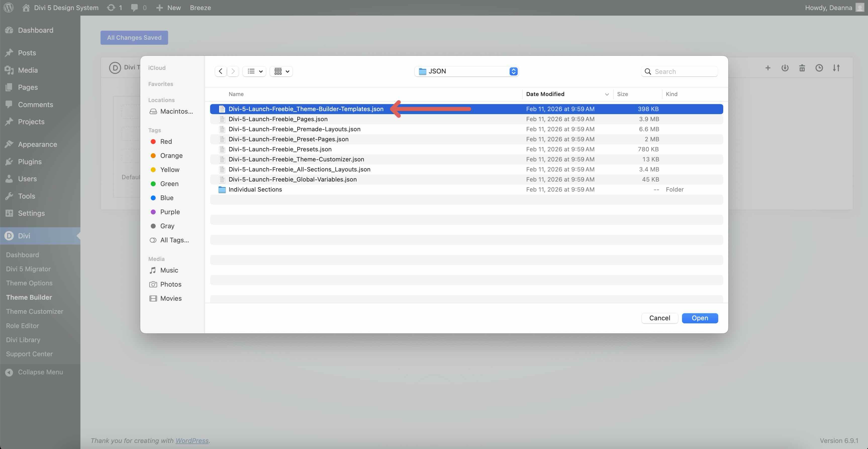Click the Open button

tap(700, 318)
